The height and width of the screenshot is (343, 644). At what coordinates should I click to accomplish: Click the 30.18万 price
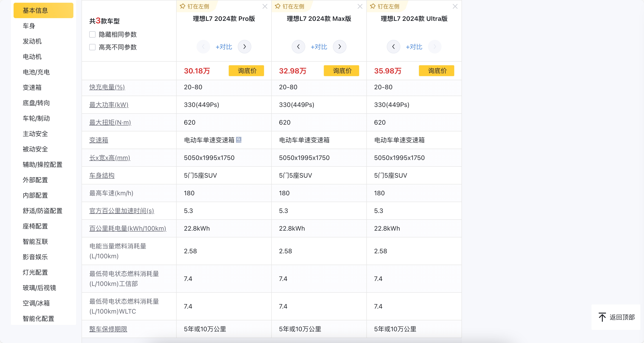197,71
